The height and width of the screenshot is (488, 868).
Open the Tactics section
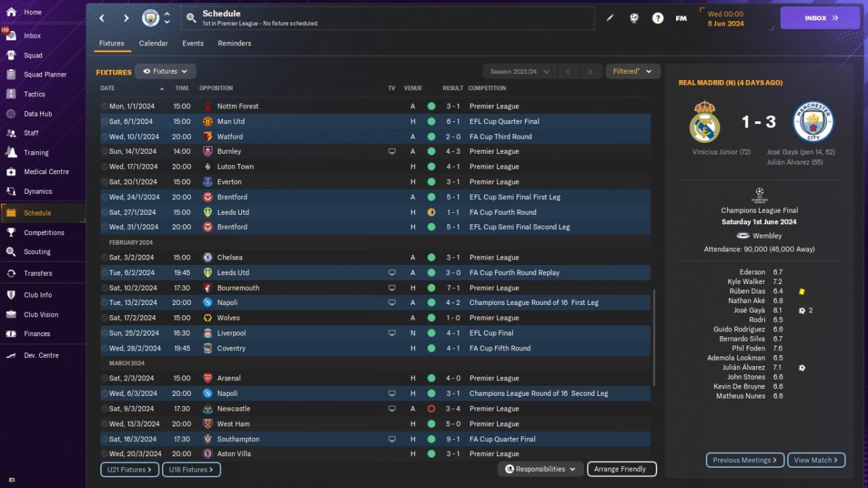(x=34, y=94)
